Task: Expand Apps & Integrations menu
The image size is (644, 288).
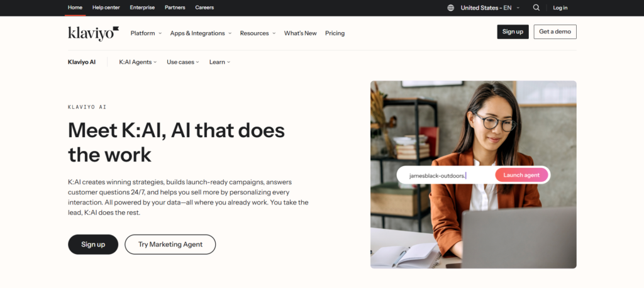Action: click(x=201, y=33)
